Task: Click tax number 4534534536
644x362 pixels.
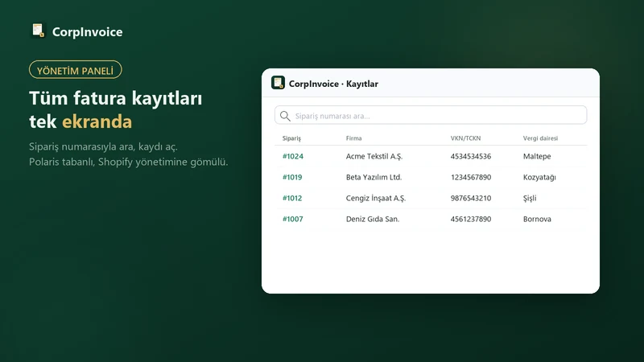Action: coord(471,156)
